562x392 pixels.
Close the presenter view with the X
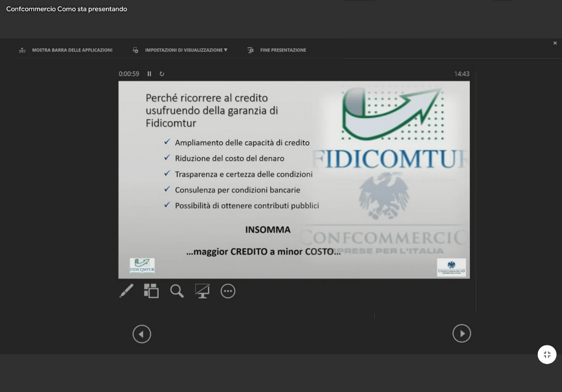pyautogui.click(x=555, y=43)
